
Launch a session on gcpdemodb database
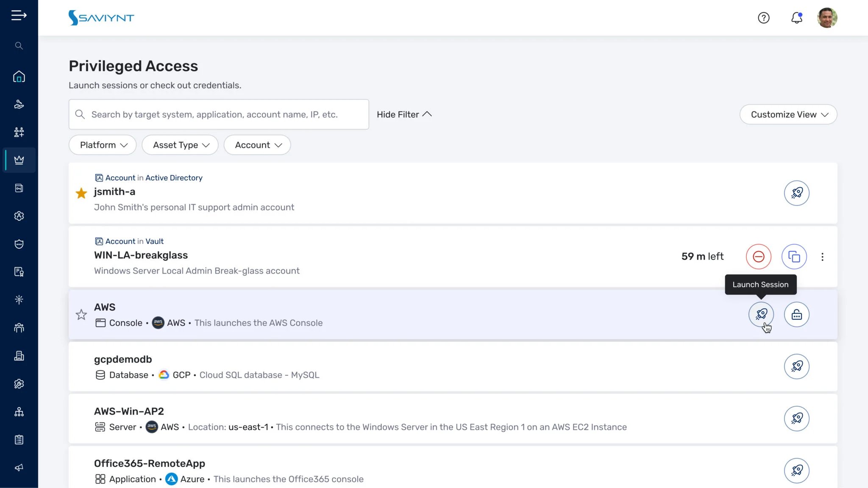point(797,366)
